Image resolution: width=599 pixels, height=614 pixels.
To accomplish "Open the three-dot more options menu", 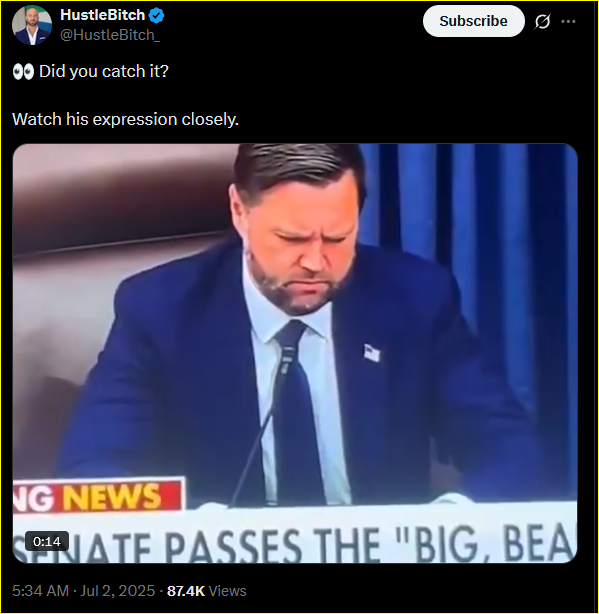I will [x=568, y=21].
